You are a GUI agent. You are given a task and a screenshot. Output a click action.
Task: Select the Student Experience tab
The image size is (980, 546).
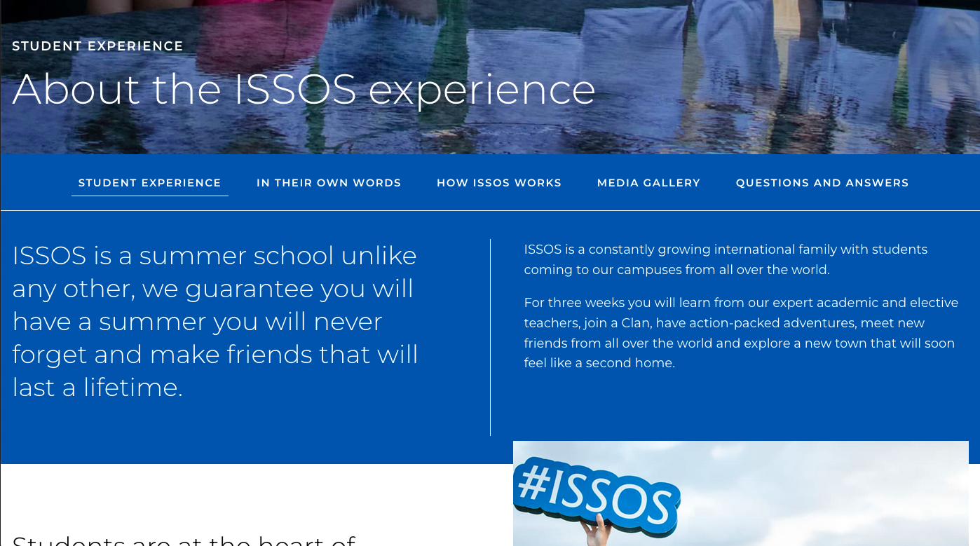150,183
